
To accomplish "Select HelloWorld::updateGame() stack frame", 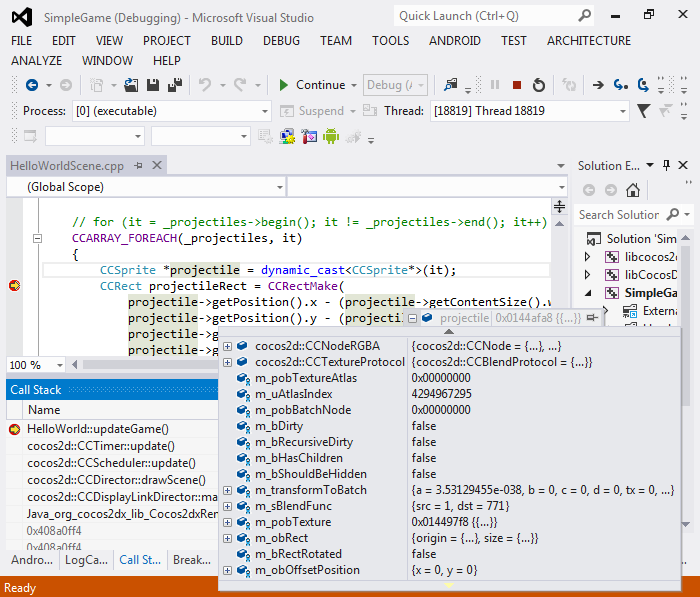I will [x=98, y=429].
